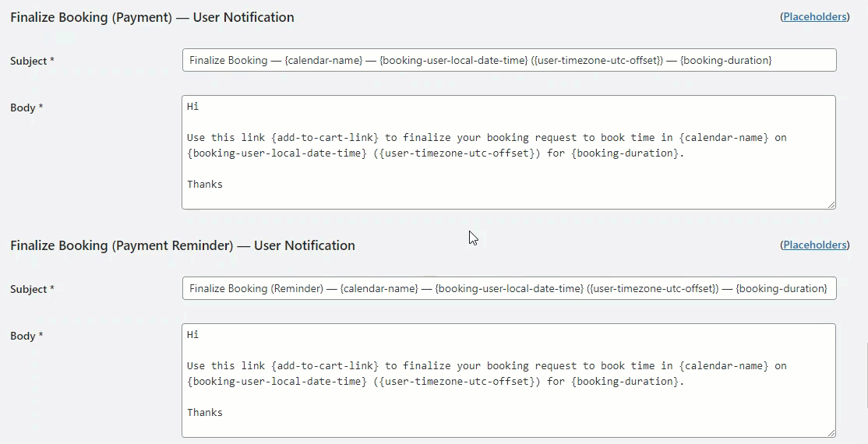The image size is (868, 444).
Task: Open Placeholders link for Payment Reminder notification
Action: point(814,245)
